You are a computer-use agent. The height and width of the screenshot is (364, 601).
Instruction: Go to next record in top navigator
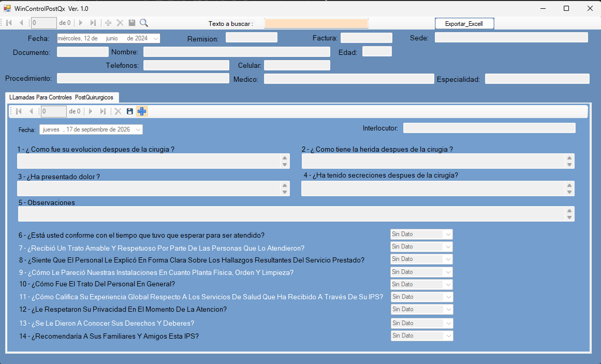point(80,23)
